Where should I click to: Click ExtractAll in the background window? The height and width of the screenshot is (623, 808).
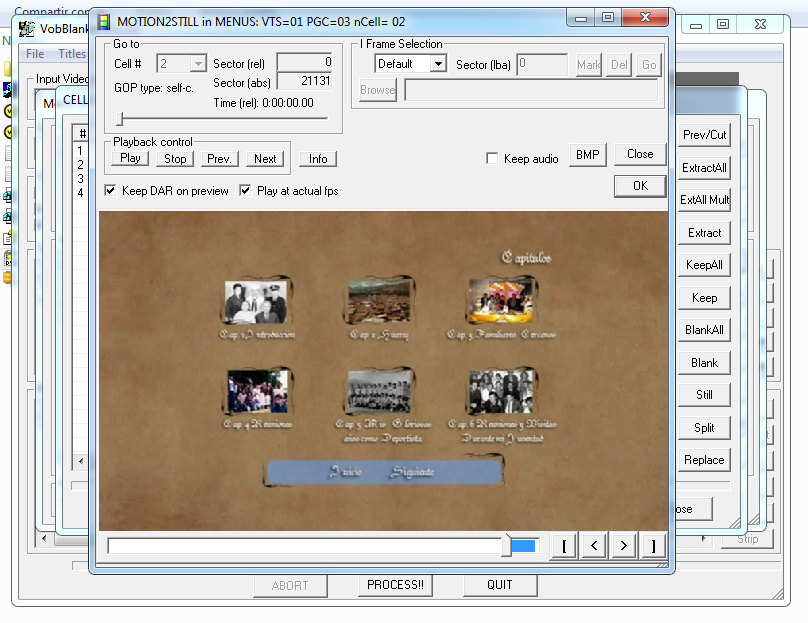click(704, 168)
